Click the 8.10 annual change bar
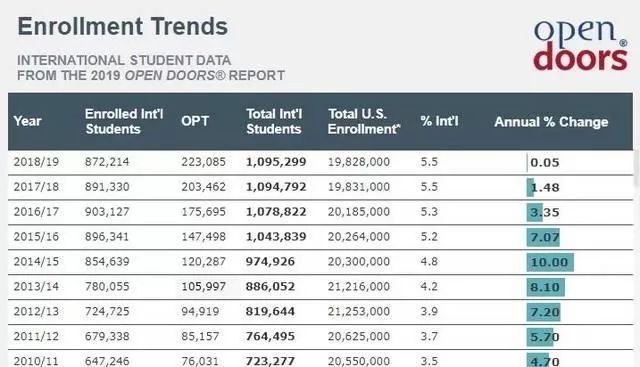 [x=546, y=287]
